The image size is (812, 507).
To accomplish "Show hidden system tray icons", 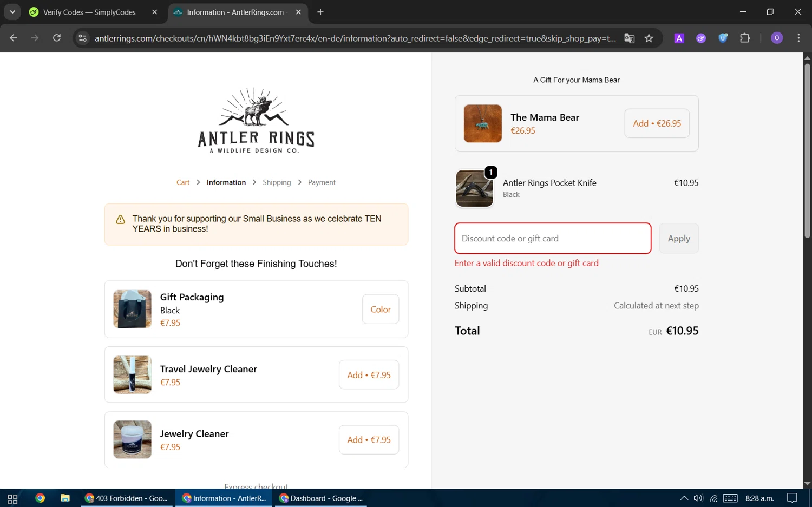I will click(x=684, y=498).
